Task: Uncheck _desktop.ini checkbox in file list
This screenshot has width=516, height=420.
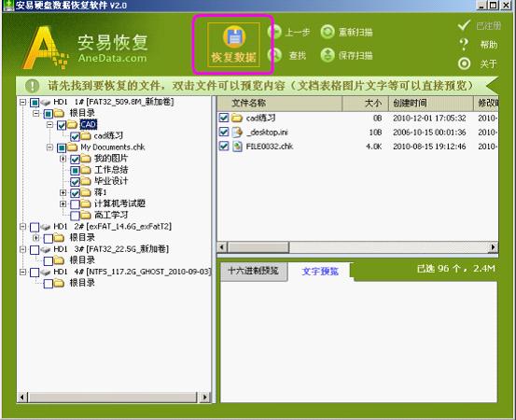Action: [x=224, y=132]
